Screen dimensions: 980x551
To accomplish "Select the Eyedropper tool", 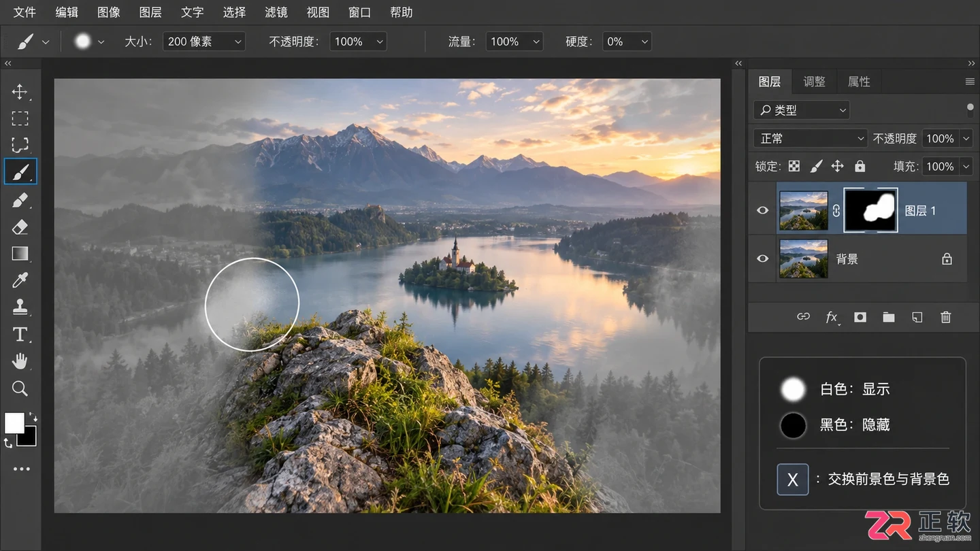I will point(20,280).
